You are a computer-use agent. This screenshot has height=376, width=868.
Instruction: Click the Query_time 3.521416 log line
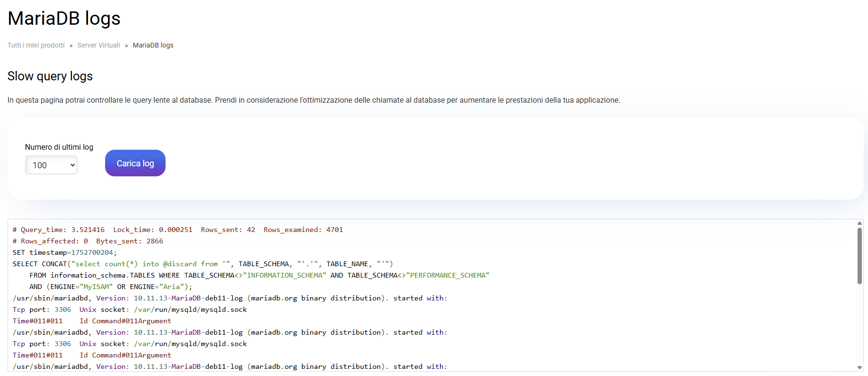pyautogui.click(x=177, y=230)
